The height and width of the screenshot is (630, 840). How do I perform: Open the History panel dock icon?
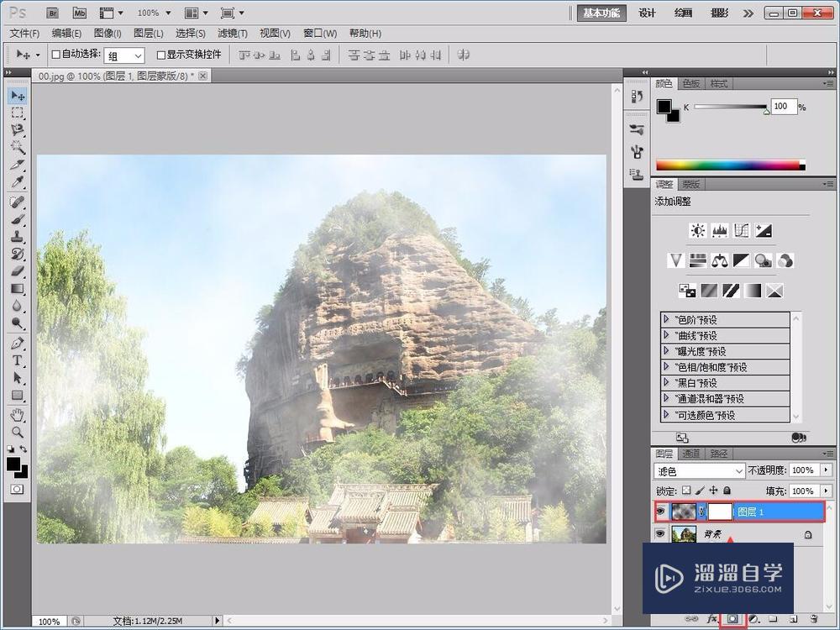tap(637, 97)
